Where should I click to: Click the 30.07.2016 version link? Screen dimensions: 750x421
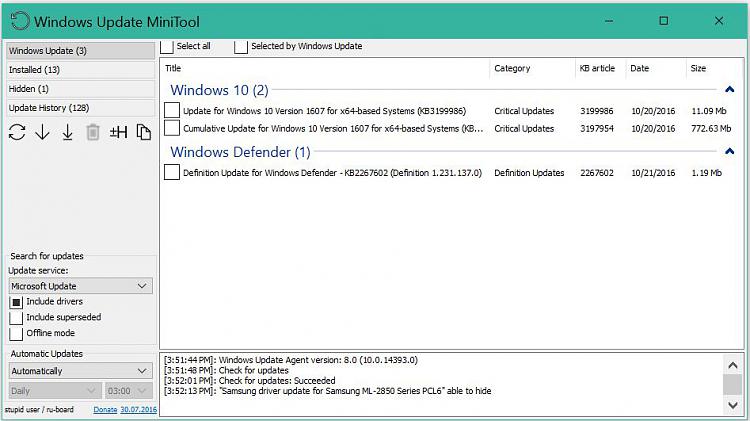pyautogui.click(x=138, y=410)
